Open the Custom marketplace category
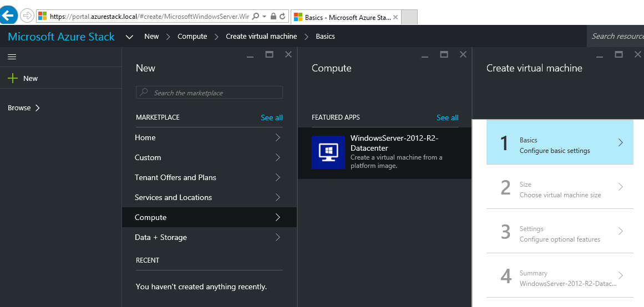This screenshot has width=644, height=307. point(209,157)
